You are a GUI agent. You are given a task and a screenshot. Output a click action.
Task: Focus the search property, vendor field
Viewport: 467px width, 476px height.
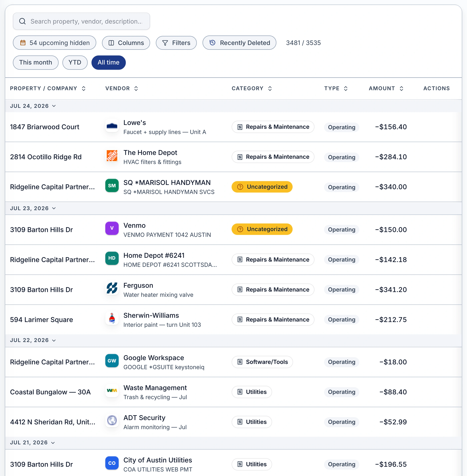coord(81,21)
